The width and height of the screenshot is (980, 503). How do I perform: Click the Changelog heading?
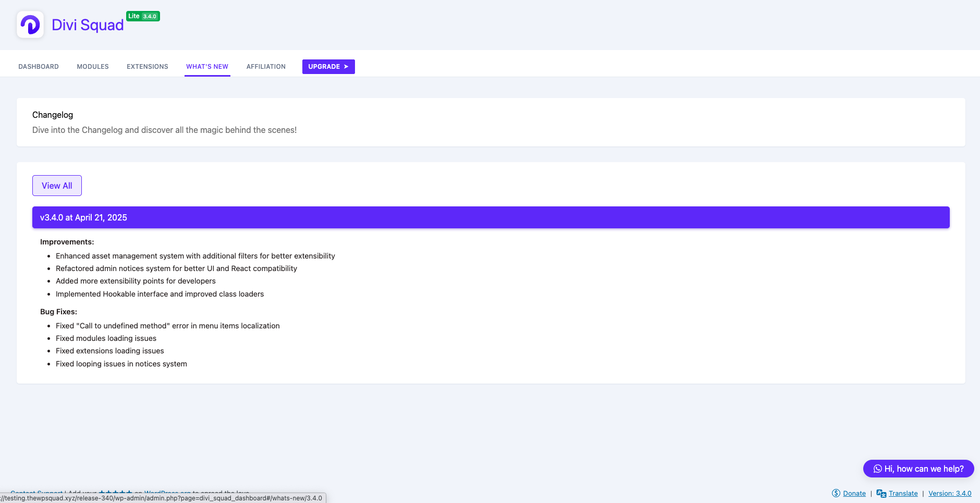point(53,115)
